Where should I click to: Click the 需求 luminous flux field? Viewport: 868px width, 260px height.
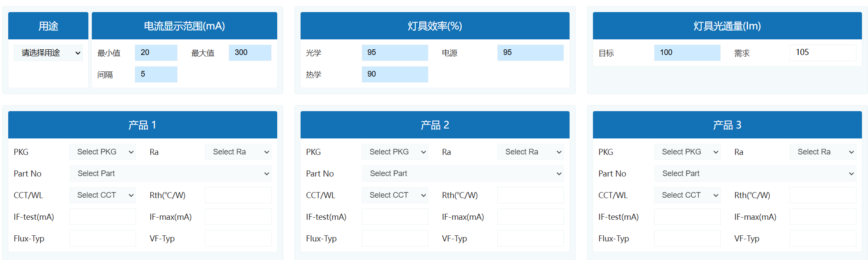823,53
